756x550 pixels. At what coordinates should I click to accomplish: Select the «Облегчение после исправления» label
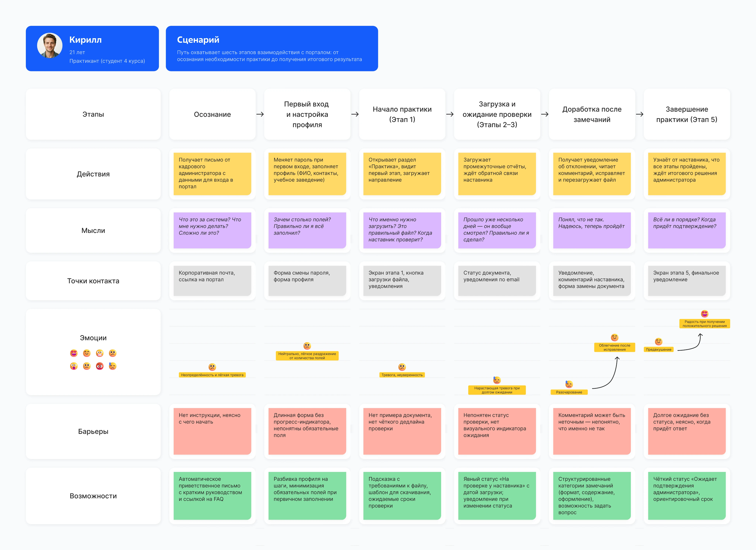pos(615,347)
